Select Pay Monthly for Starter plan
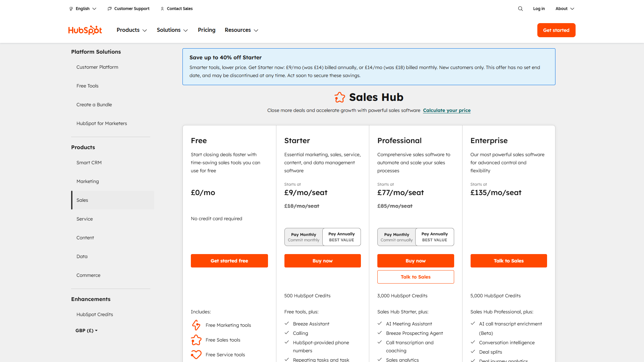644x362 pixels. click(304, 237)
